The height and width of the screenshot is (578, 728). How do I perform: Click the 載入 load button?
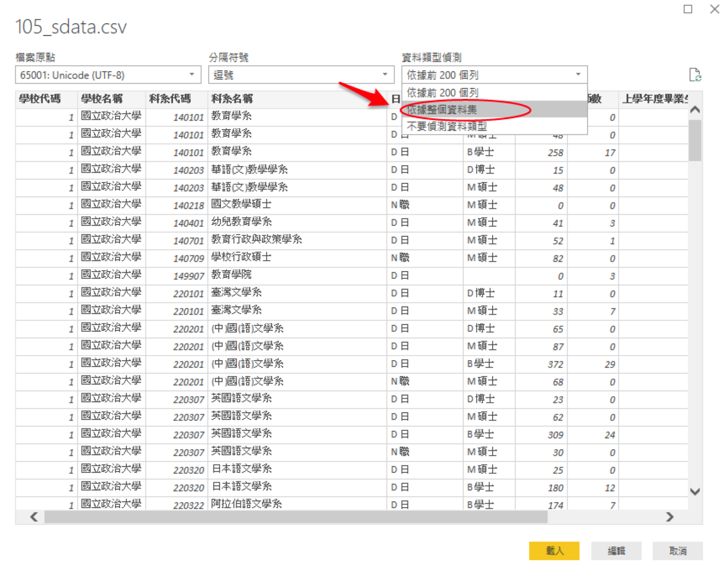554,550
